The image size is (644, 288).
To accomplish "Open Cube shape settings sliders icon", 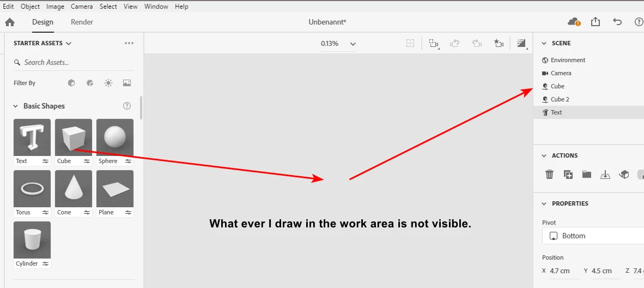I will coord(87,161).
